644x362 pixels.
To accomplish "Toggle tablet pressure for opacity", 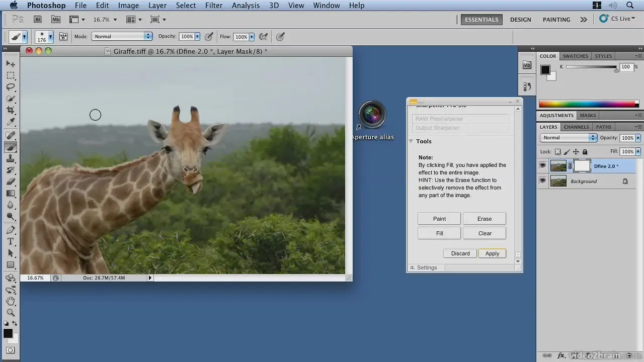I will pos(209,36).
